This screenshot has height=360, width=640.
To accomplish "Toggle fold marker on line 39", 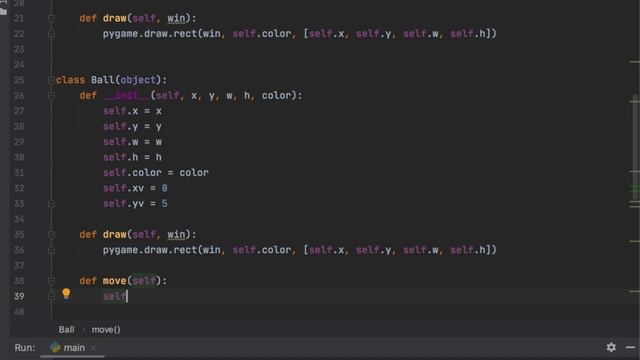I will (51, 296).
